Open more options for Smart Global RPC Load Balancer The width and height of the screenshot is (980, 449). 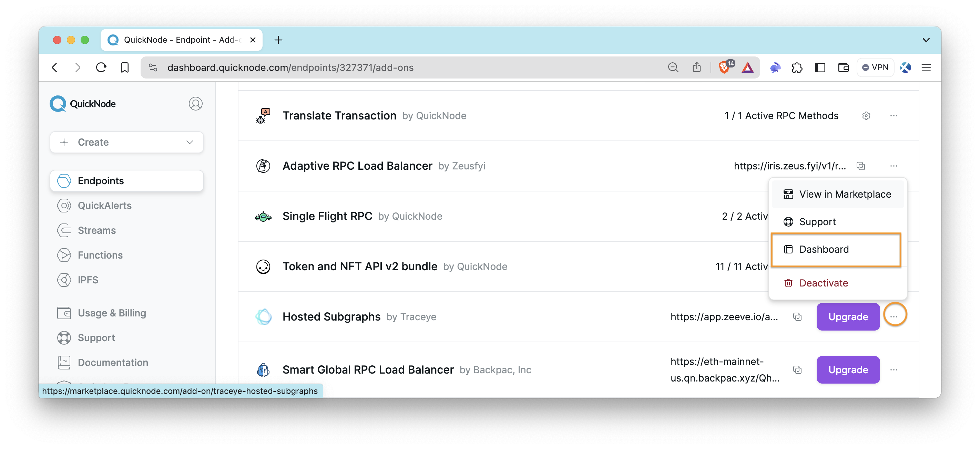pyautogui.click(x=894, y=369)
